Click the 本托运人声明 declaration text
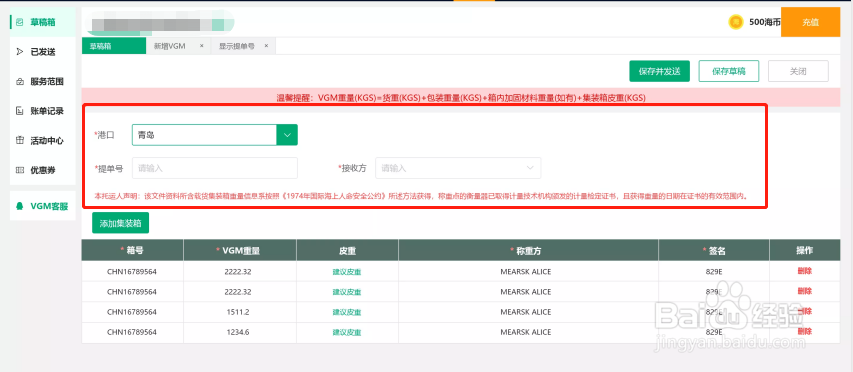 (x=421, y=196)
